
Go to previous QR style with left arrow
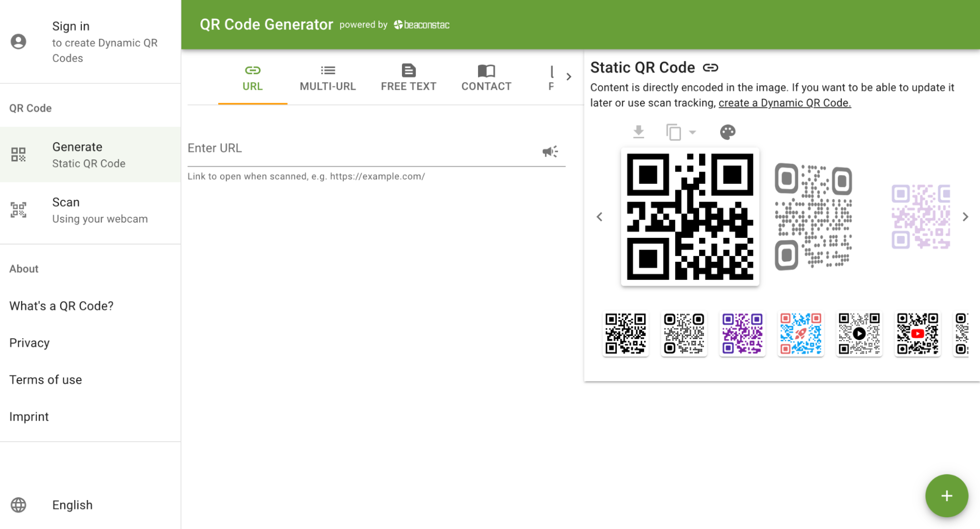599,217
